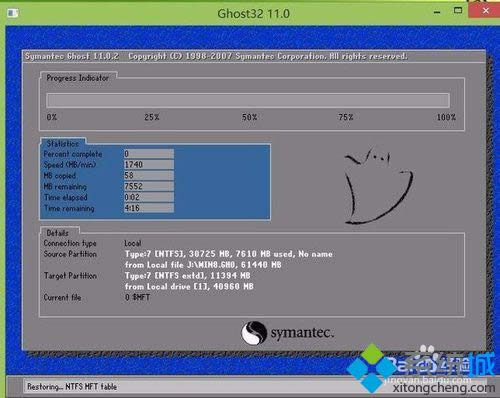Maximize the Ghost32 11.0 window
500x398 pixels.
click(x=458, y=11)
